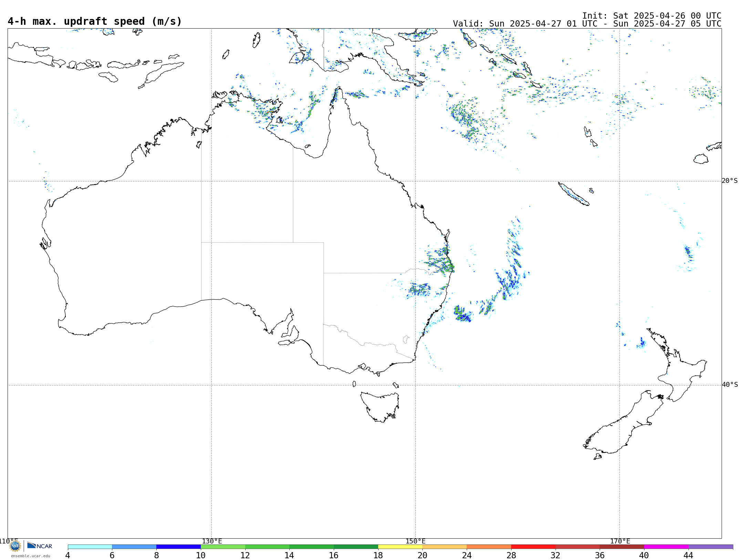The height and width of the screenshot is (560, 744).
Task: Click the colorbar tick label '6'
Action: (112, 555)
